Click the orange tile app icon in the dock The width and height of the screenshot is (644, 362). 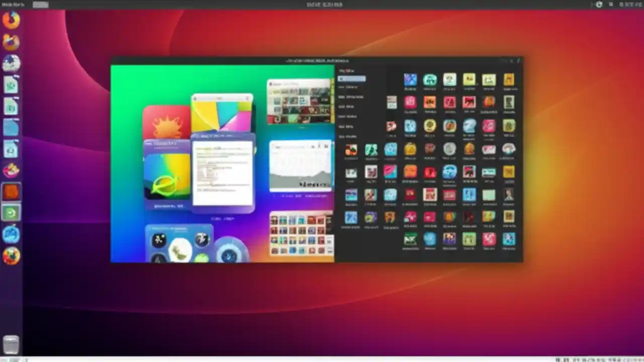[x=11, y=191]
